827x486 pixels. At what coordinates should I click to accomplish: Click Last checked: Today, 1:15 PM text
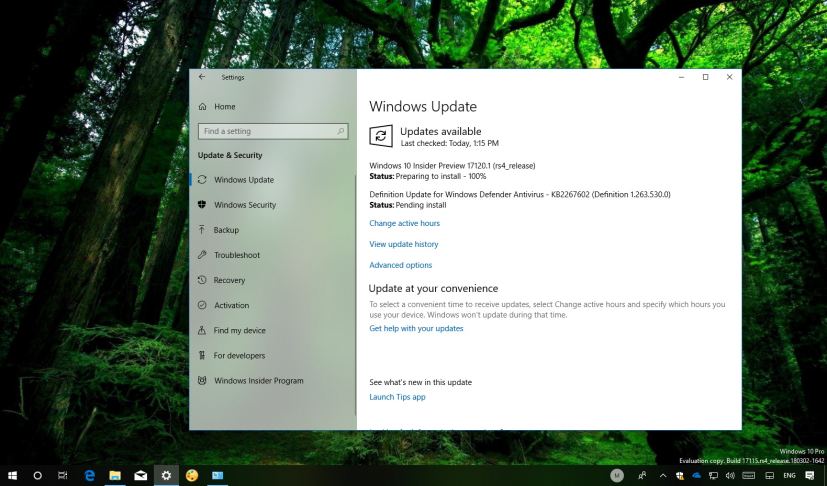[449, 143]
